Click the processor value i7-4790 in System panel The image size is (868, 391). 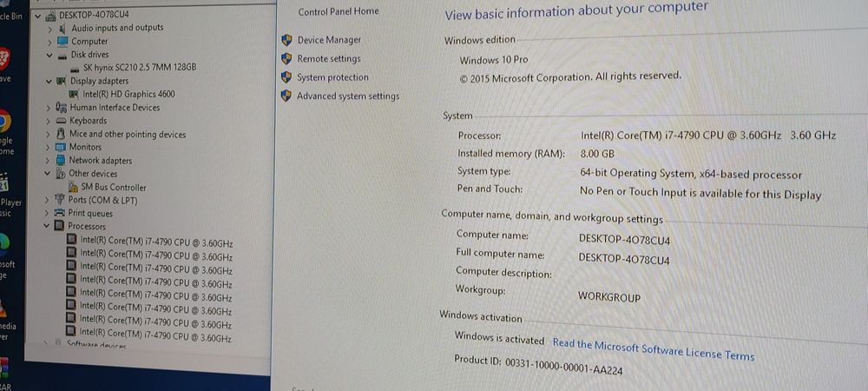coord(708,136)
